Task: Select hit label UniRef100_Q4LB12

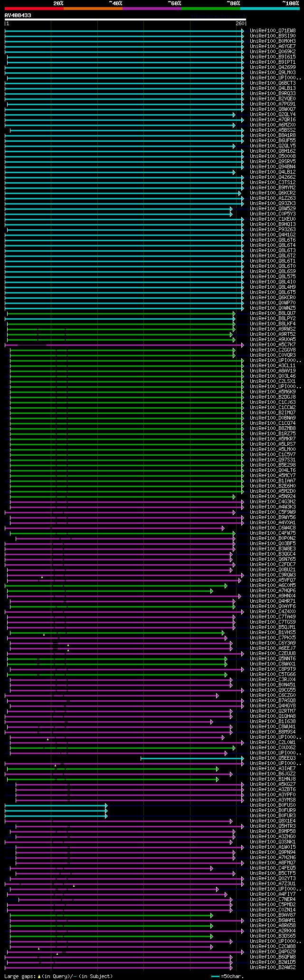Action: (x=273, y=172)
